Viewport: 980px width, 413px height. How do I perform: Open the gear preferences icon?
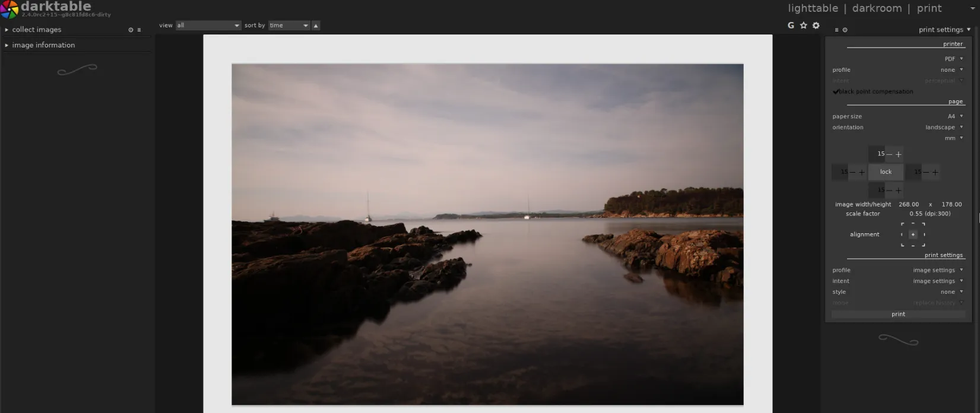(x=816, y=26)
